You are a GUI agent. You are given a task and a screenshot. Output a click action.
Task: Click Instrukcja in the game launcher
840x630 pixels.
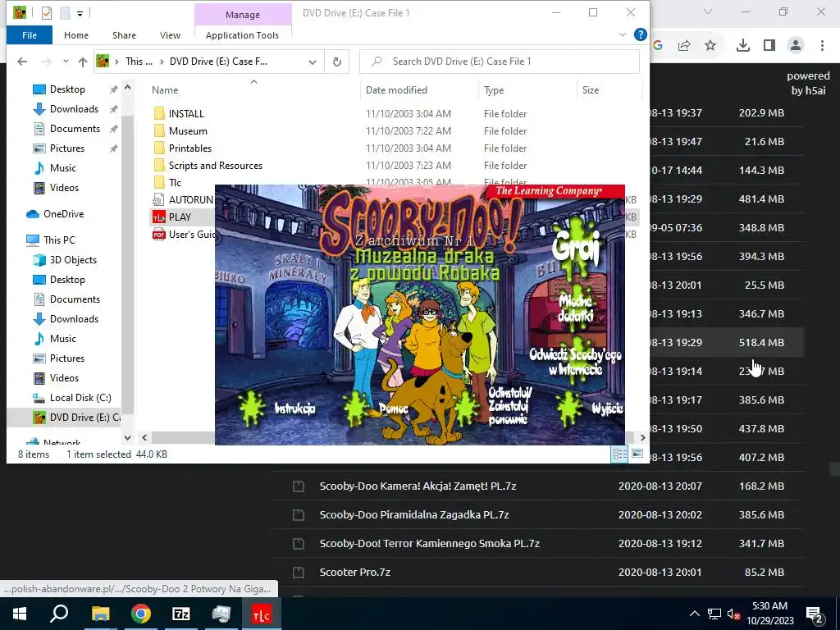pos(294,409)
